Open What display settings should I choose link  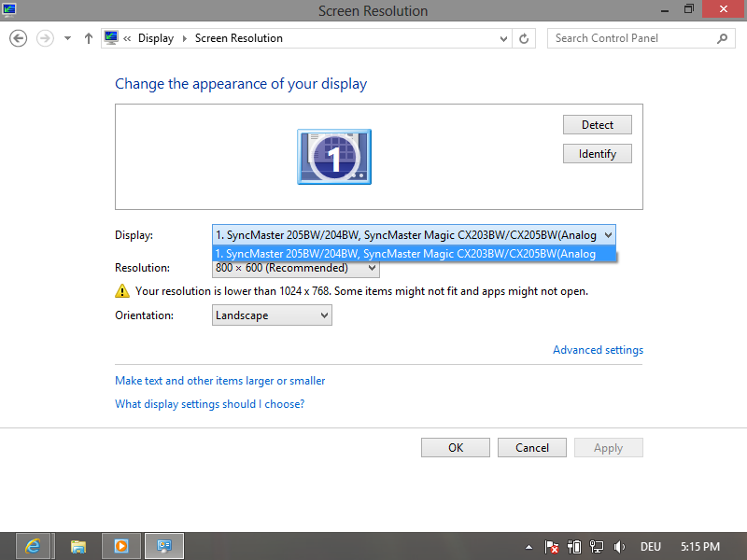tap(209, 404)
